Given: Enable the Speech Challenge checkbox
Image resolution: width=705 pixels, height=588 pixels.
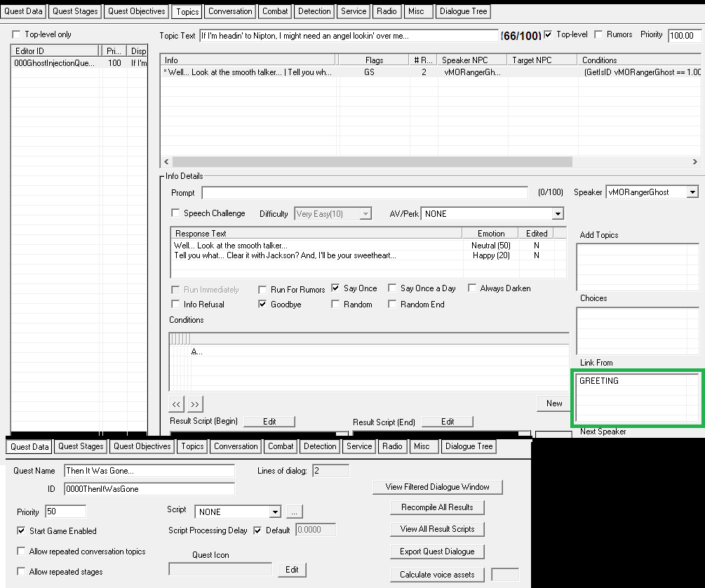Looking at the screenshot, I should pos(176,213).
